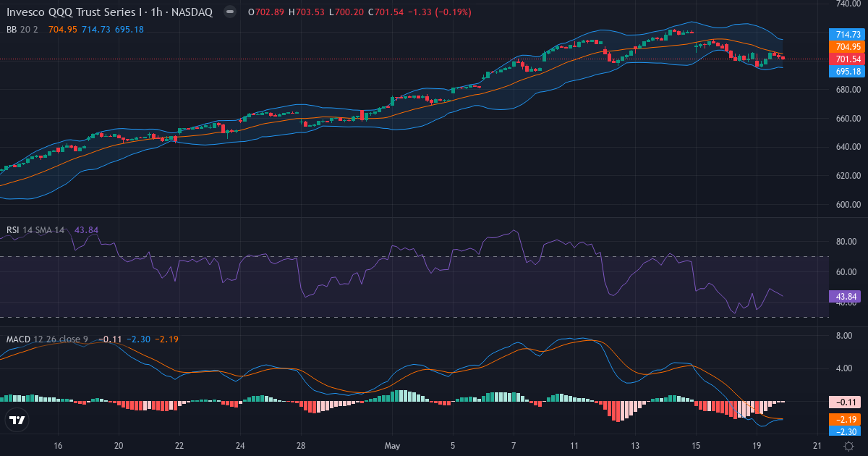This screenshot has height=456, width=868.
Task: Click the BB 20 2 indicator label
Action: pyautogui.click(x=22, y=30)
